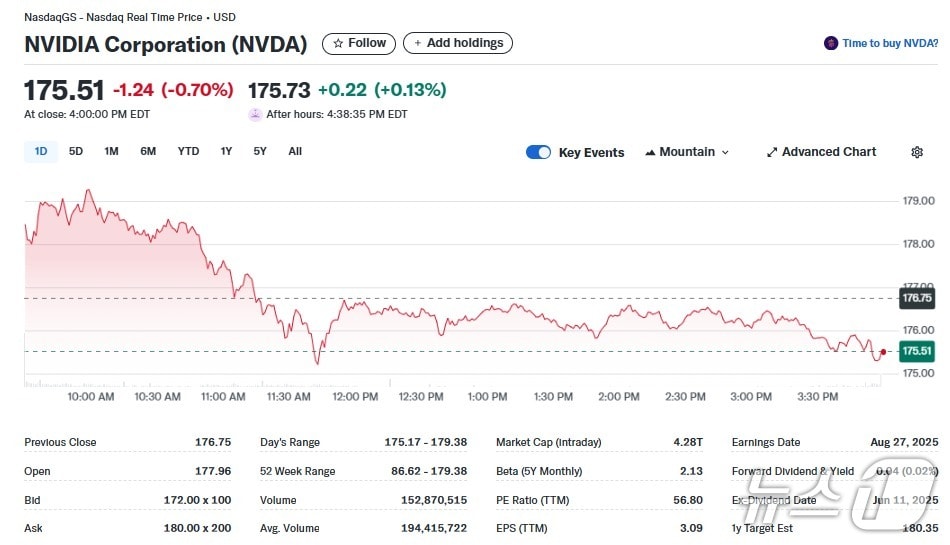Click the Mountain chart type icon
Screen dimensions: 950x545
(x=650, y=152)
